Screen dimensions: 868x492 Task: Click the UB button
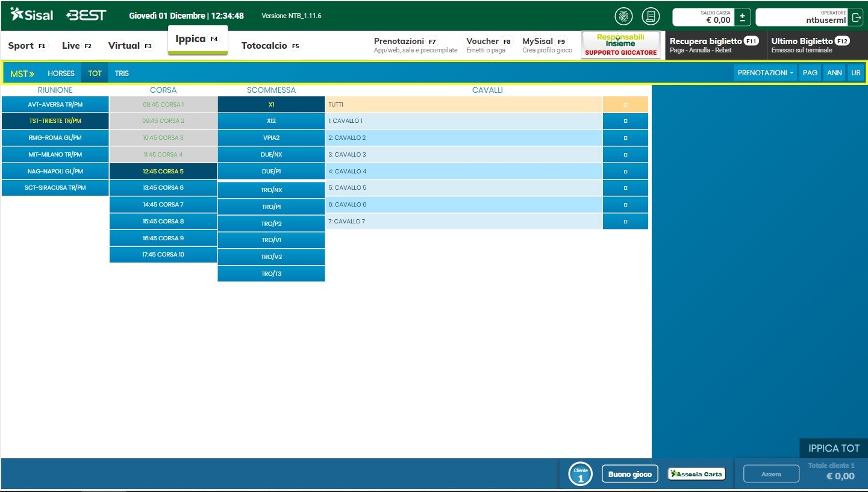pos(855,73)
